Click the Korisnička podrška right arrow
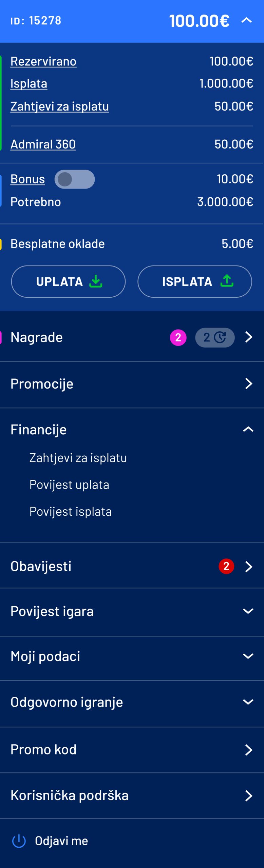 point(249,796)
